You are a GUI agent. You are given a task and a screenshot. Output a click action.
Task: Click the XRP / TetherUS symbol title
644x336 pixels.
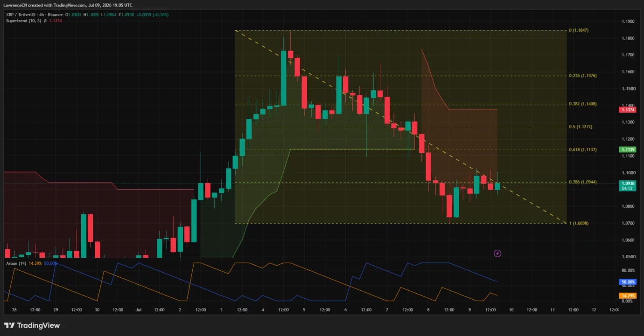(x=21, y=15)
